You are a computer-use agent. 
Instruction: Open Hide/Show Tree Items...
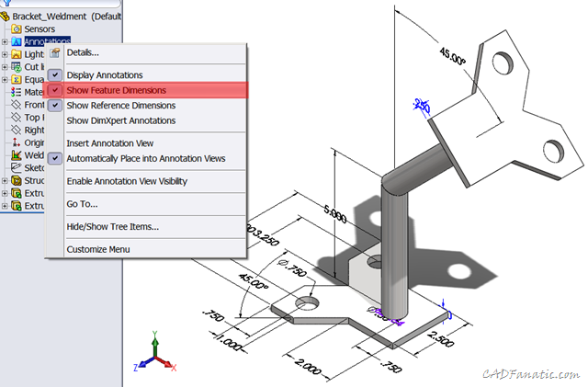[112, 227]
